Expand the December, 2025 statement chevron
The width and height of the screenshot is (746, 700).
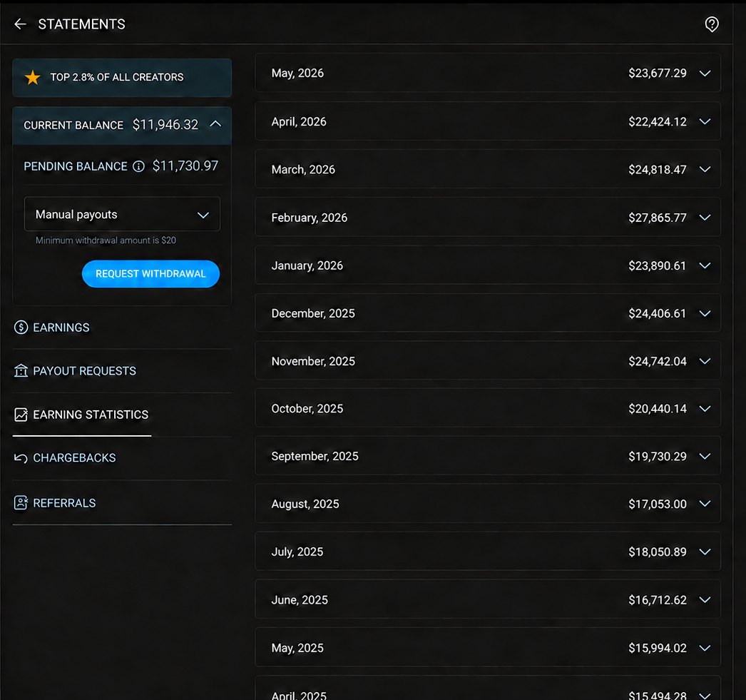705,313
